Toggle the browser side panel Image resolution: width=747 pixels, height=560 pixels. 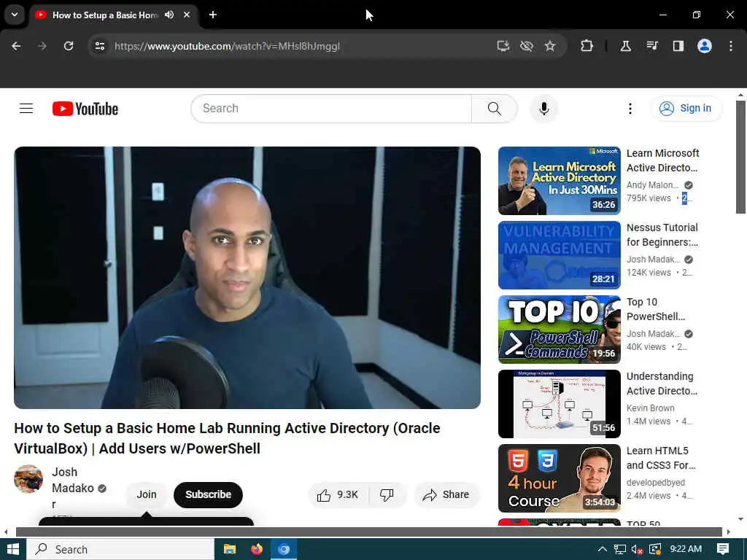(678, 46)
